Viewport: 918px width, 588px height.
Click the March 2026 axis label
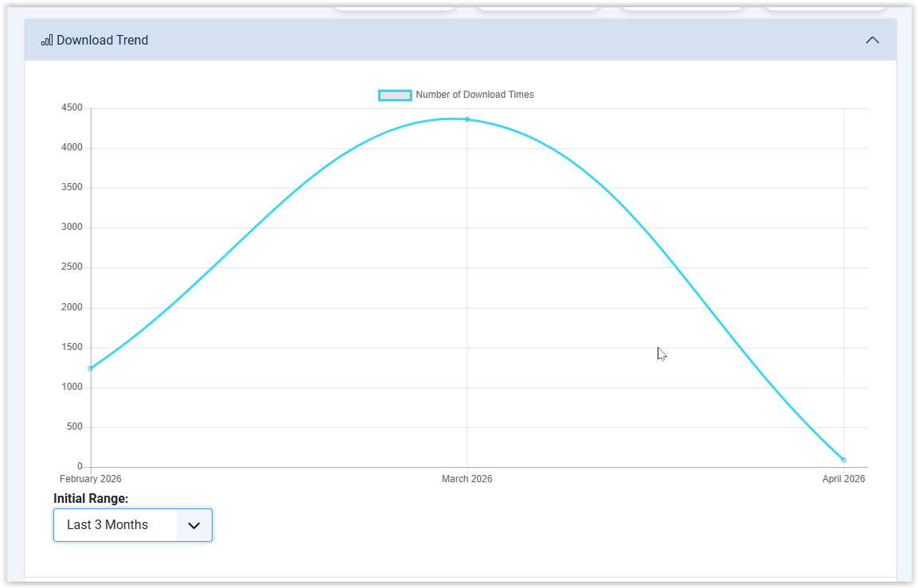[x=467, y=479]
